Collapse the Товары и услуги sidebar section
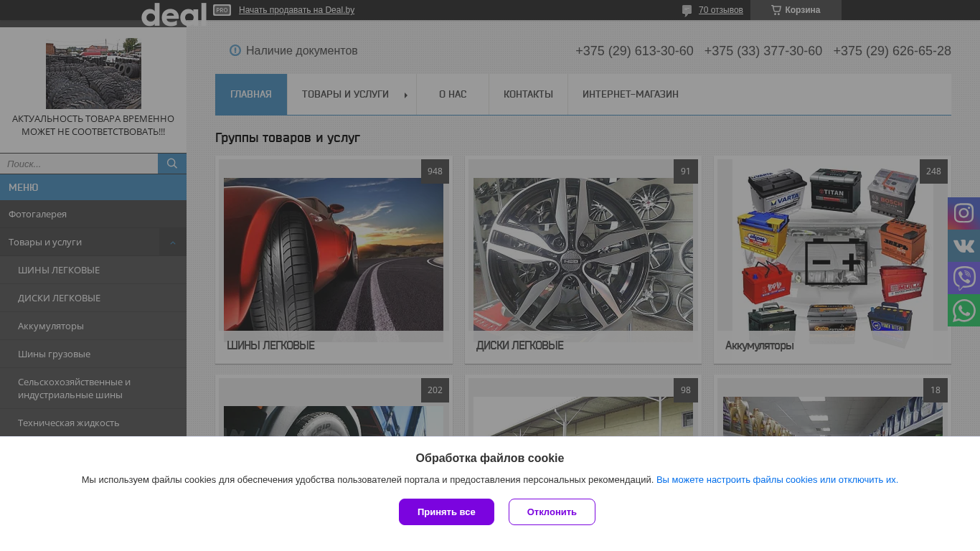 tap(173, 242)
